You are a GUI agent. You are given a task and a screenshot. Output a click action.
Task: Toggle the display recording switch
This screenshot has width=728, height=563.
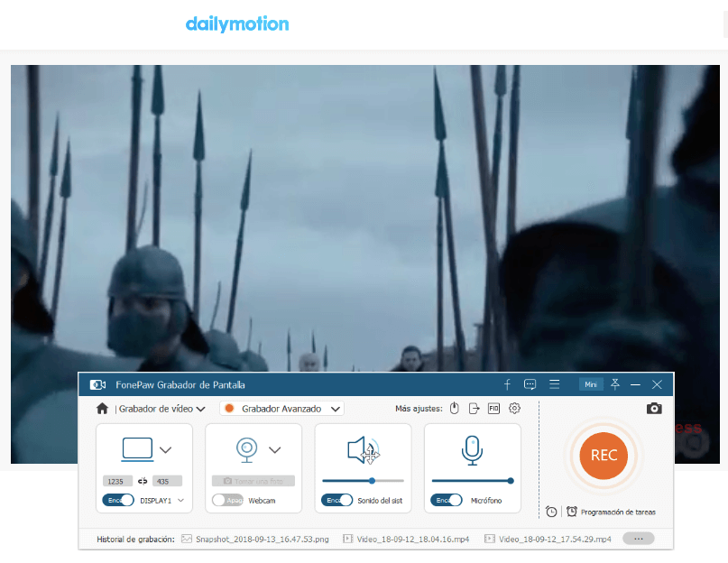click(118, 500)
